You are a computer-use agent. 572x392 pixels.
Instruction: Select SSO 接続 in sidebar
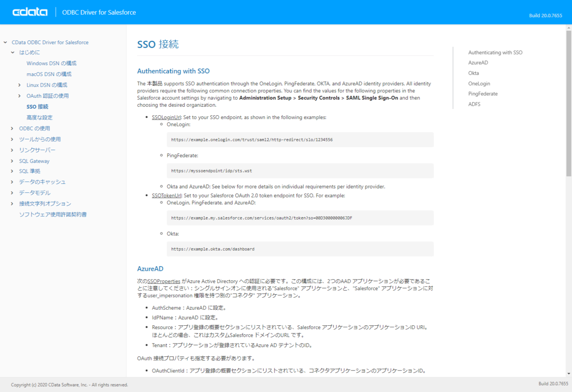38,107
